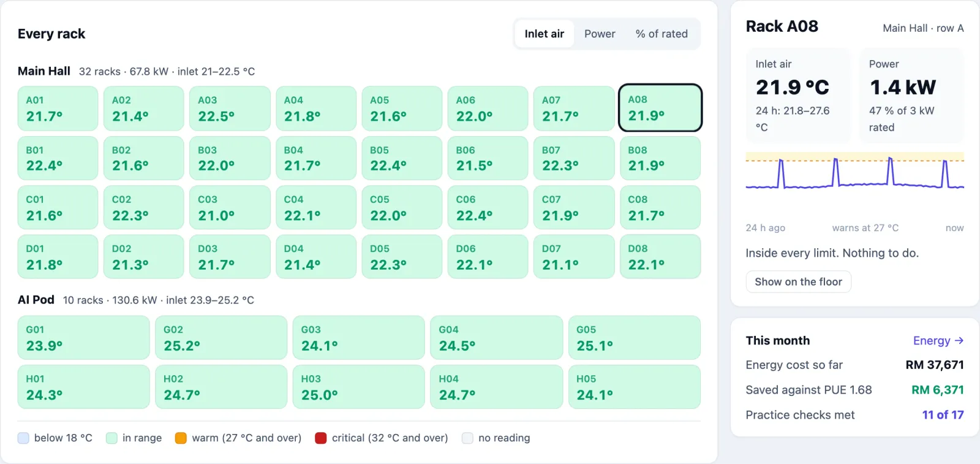This screenshot has height=464, width=980.
Task: Choose rack D07 tile
Action: (574, 257)
